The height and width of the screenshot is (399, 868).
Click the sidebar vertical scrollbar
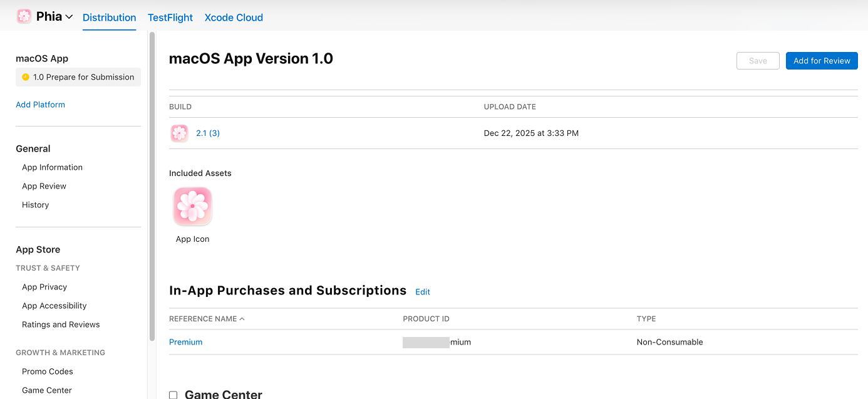(x=152, y=188)
